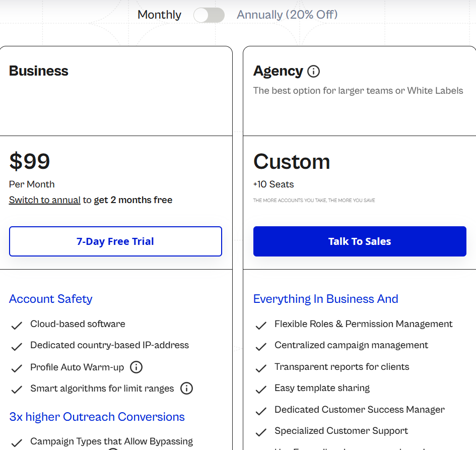Click the checkmark next to Easy template sharing
Viewport: 476px width, 450px height.
[x=261, y=389]
